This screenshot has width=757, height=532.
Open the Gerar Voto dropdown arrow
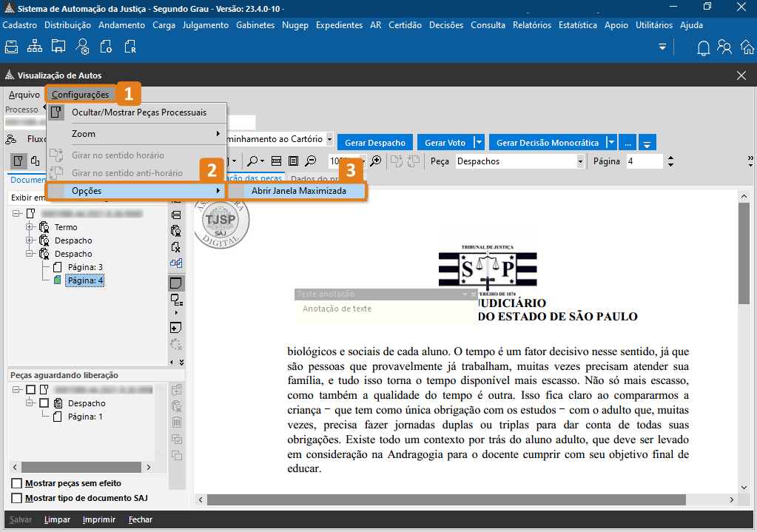[479, 142]
